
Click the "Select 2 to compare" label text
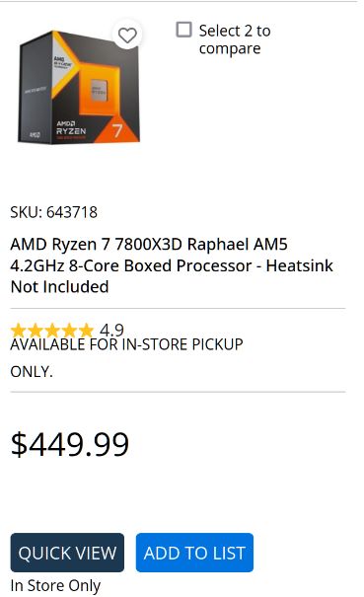pos(235,39)
